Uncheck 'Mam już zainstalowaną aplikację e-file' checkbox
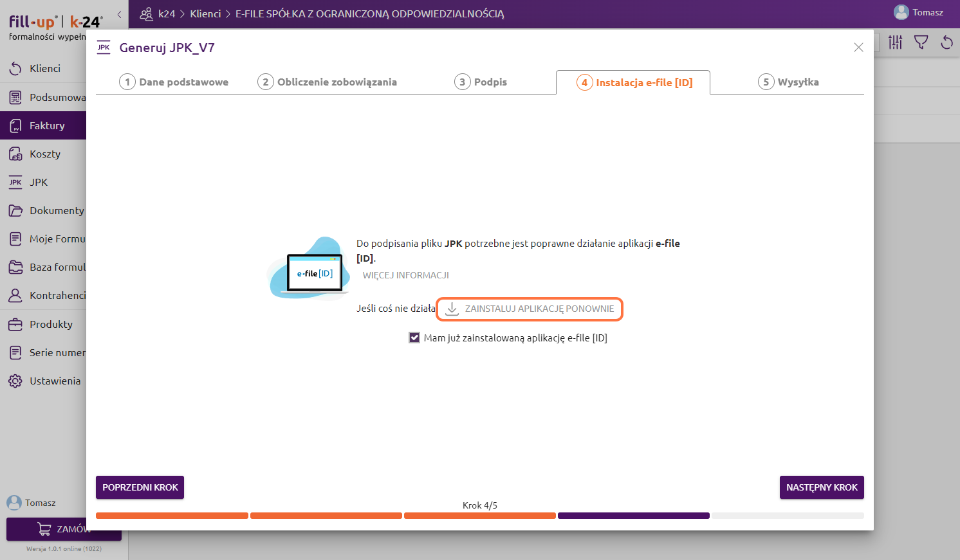 tap(414, 338)
